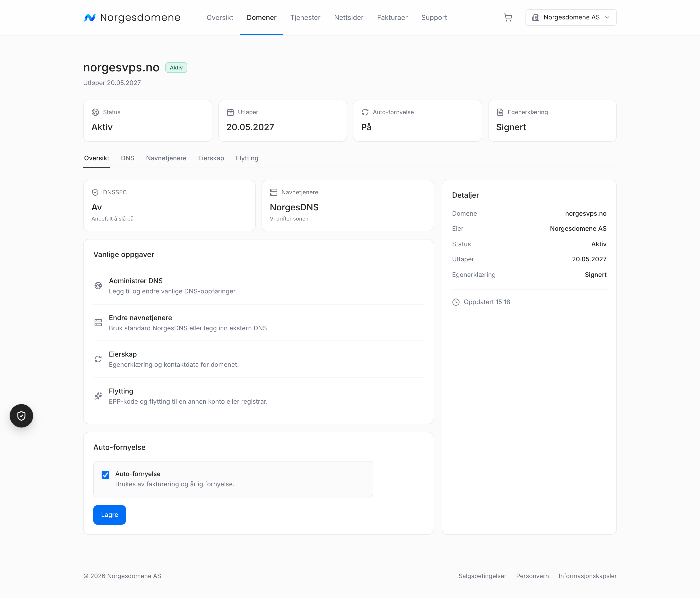Click the 'Vi drifter sonen' text

(x=289, y=219)
